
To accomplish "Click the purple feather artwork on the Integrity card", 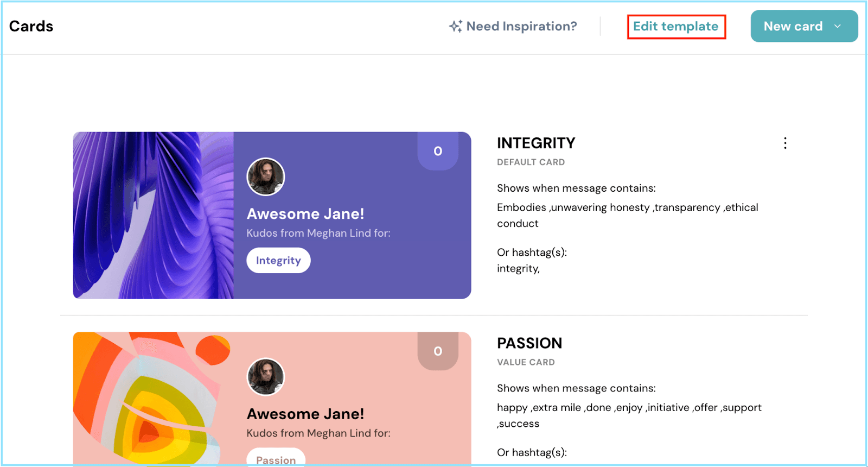I will (x=154, y=215).
